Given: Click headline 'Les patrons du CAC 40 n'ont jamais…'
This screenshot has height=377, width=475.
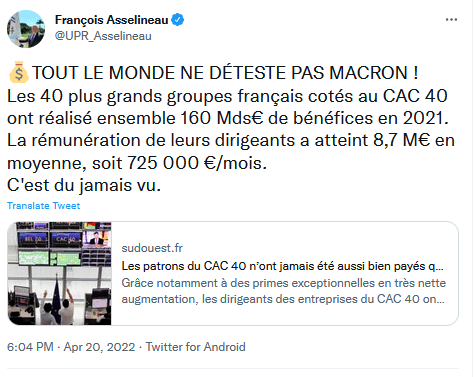Looking at the screenshot, I should 282,266.
